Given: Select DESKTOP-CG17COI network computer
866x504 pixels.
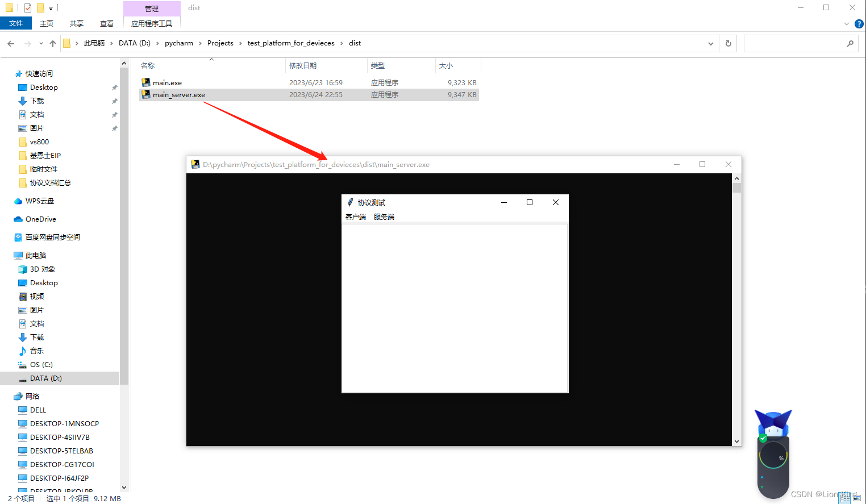Looking at the screenshot, I should [x=62, y=465].
